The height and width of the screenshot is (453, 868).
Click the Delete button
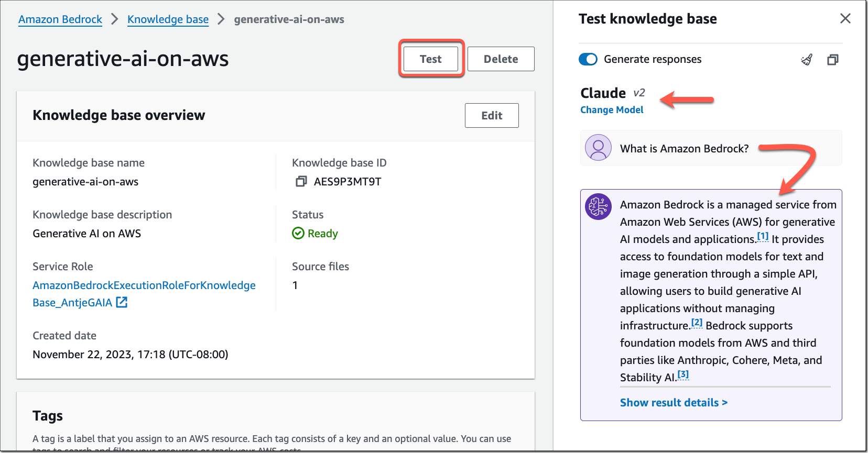click(x=501, y=59)
